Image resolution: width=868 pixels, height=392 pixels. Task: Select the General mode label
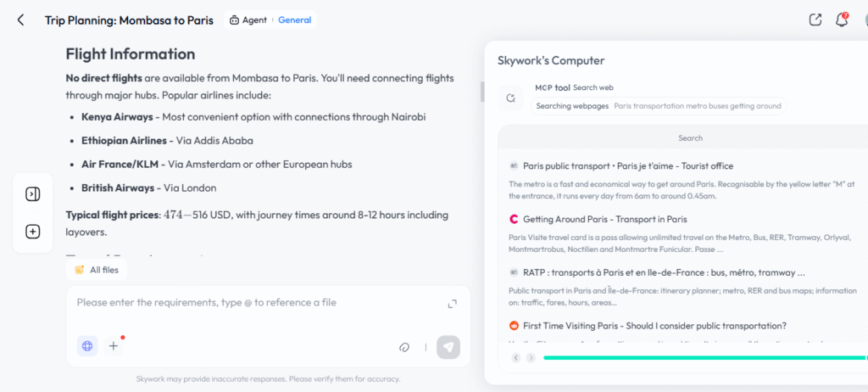pos(294,20)
